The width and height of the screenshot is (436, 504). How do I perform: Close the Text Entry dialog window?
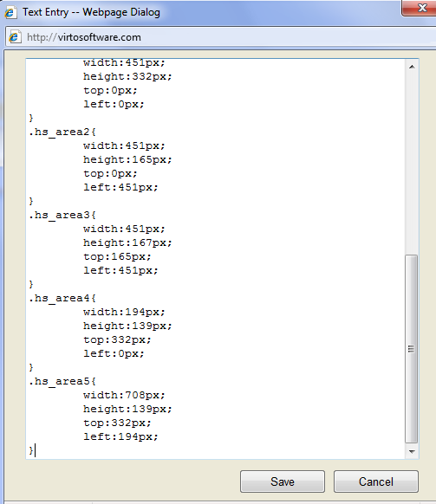(420, 8)
